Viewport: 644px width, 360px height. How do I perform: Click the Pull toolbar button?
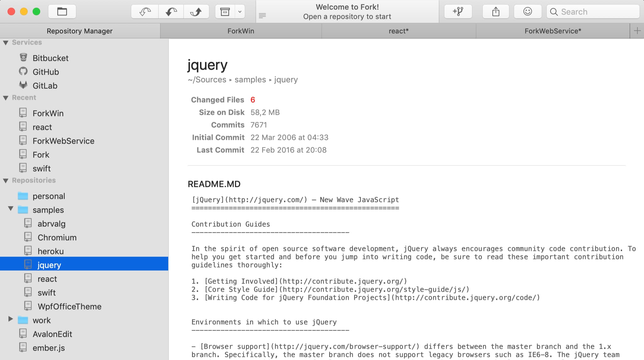tap(171, 12)
